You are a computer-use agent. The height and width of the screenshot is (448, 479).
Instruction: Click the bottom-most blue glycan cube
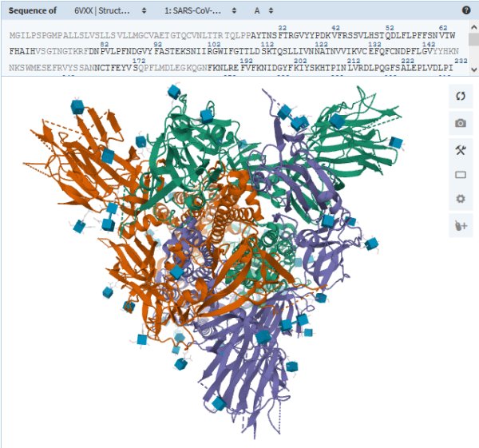219,404
